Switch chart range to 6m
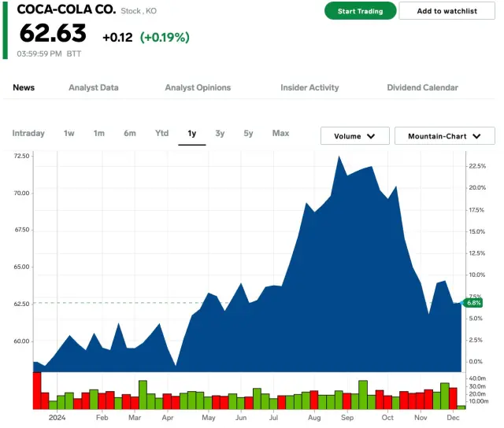The height and width of the screenshot is (428, 504). [130, 133]
